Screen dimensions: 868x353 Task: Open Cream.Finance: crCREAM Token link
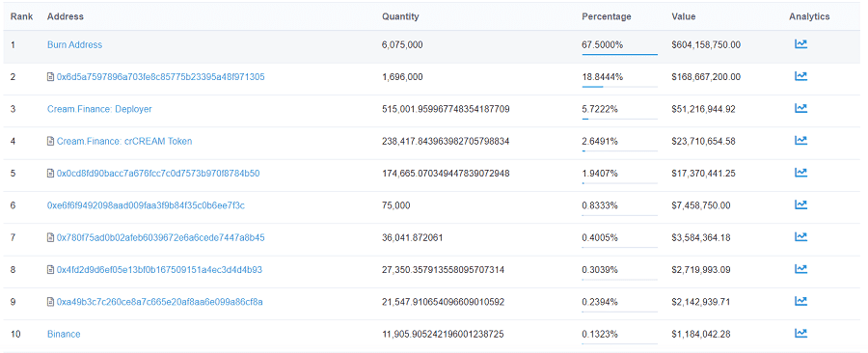click(x=124, y=141)
